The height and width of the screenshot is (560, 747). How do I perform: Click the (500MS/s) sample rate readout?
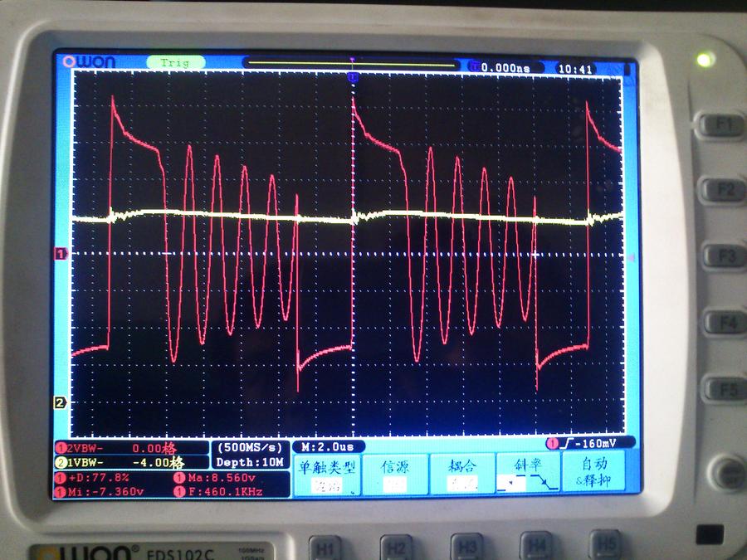click(250, 448)
